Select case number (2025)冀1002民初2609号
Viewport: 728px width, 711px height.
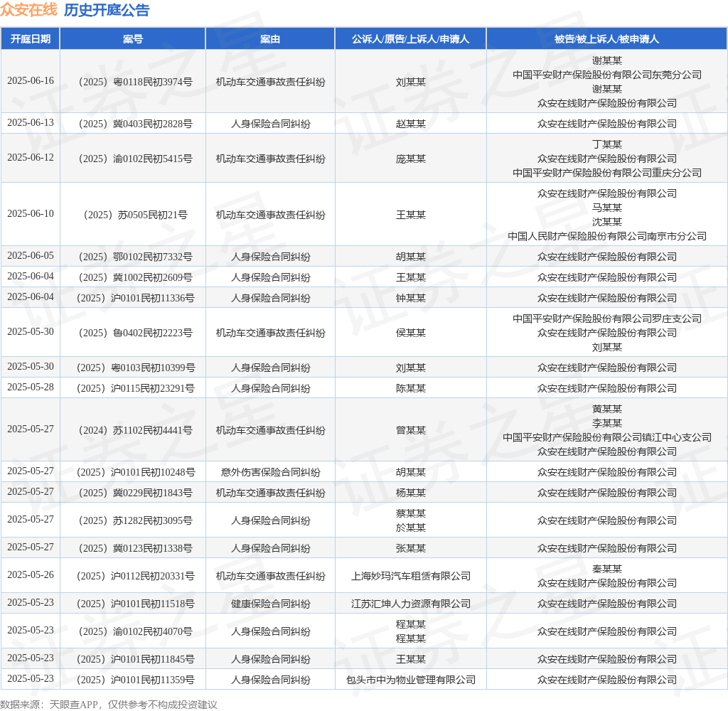click(136, 277)
